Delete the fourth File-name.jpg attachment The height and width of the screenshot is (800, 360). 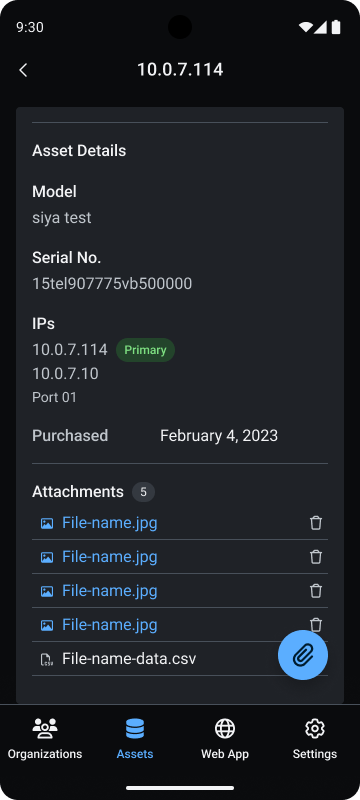(316, 624)
